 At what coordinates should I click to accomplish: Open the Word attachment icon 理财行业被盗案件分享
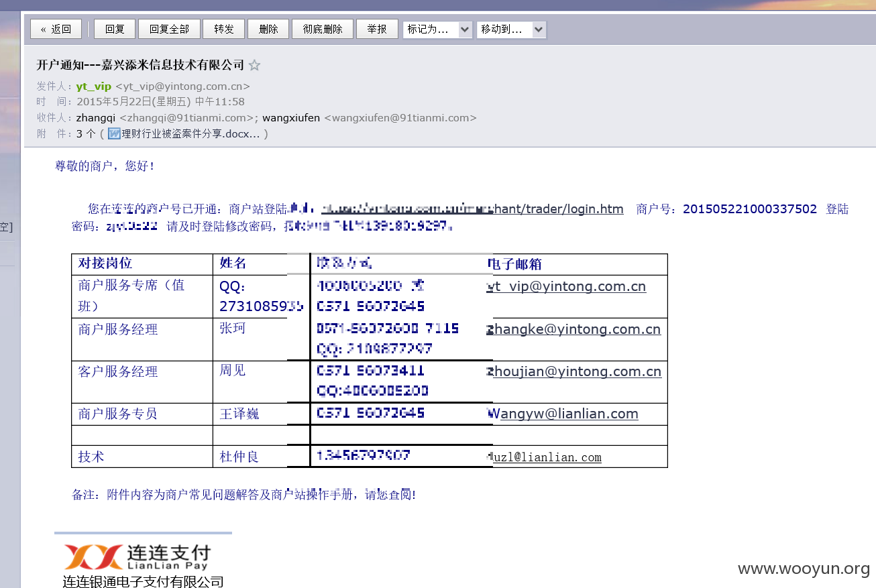[114, 133]
